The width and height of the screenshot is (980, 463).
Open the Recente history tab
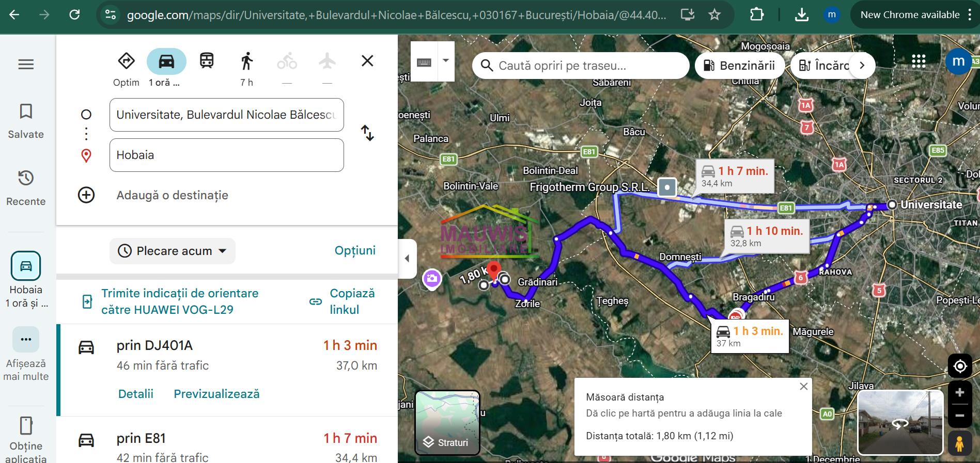[x=26, y=187]
